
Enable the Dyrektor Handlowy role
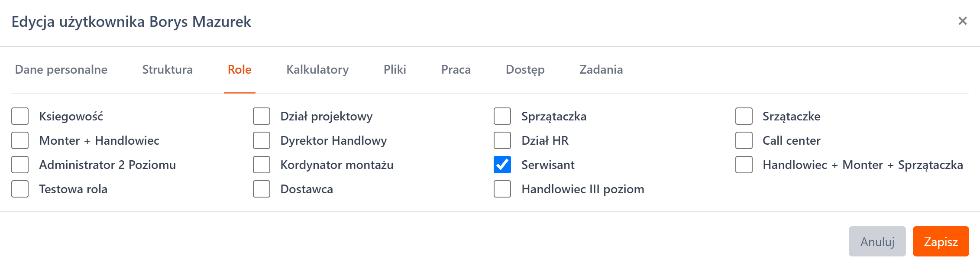click(262, 140)
